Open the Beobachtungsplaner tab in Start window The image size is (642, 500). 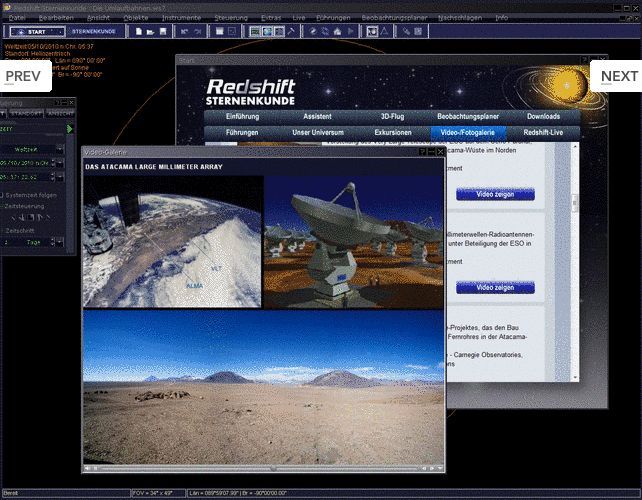coord(468,117)
